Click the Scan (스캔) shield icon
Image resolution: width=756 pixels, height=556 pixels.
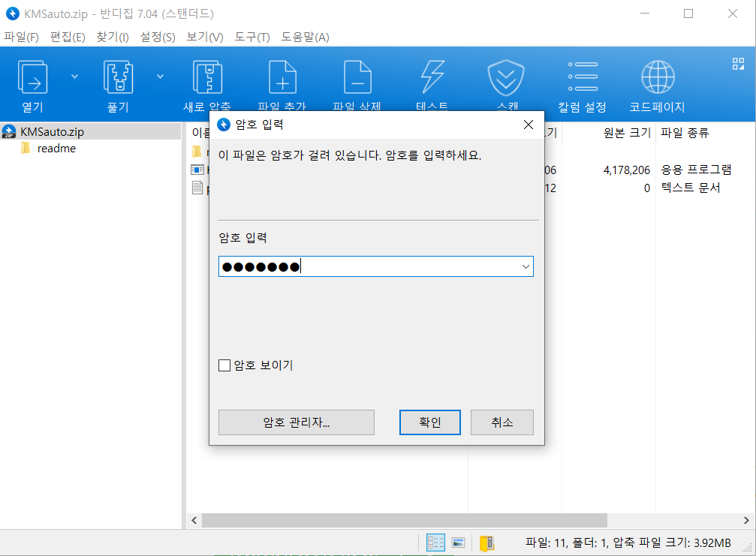point(506,77)
